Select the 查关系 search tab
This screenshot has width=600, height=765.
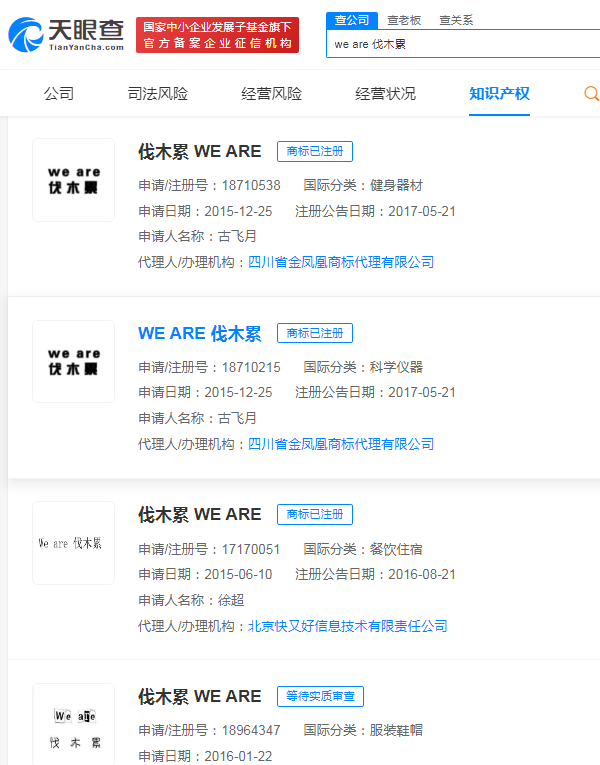pyautogui.click(x=456, y=20)
